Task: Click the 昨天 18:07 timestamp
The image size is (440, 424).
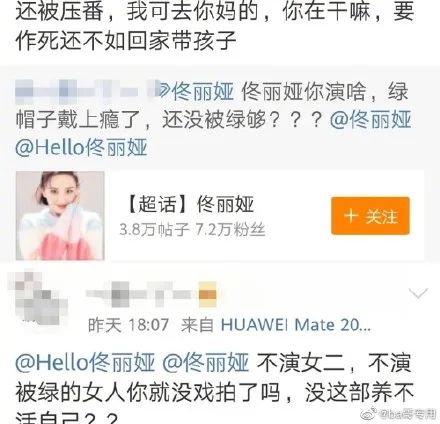Action: coord(128,325)
